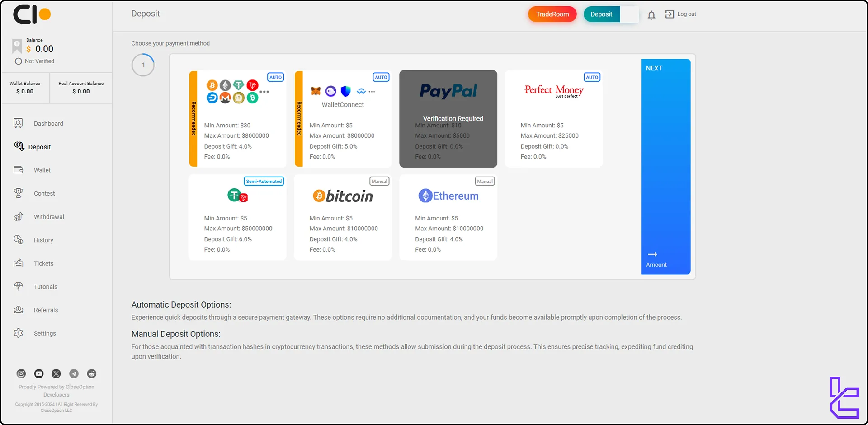Click the 'Manual Deposit Options:' heading

pyautogui.click(x=176, y=334)
